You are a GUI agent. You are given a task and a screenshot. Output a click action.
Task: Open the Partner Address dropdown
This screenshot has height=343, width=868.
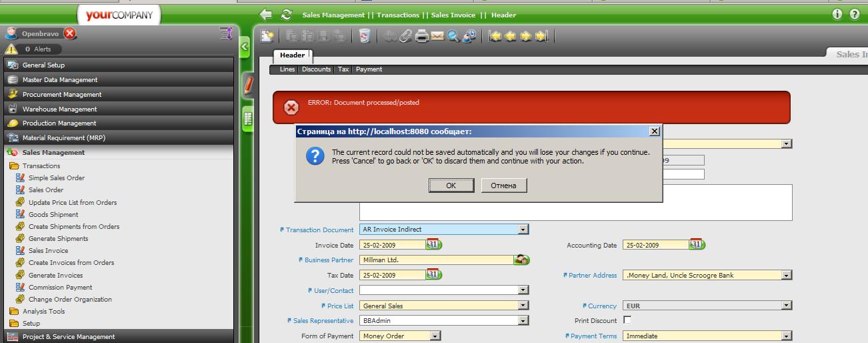[787, 275]
